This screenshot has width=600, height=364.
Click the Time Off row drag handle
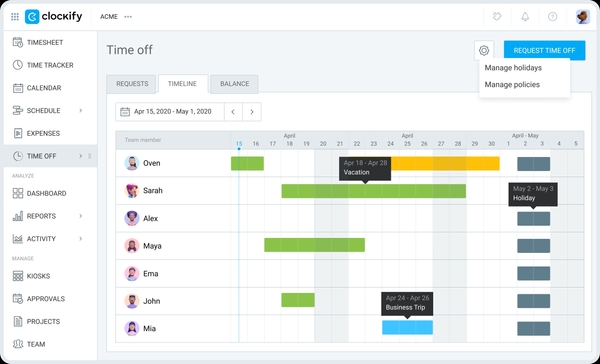[x=90, y=156]
